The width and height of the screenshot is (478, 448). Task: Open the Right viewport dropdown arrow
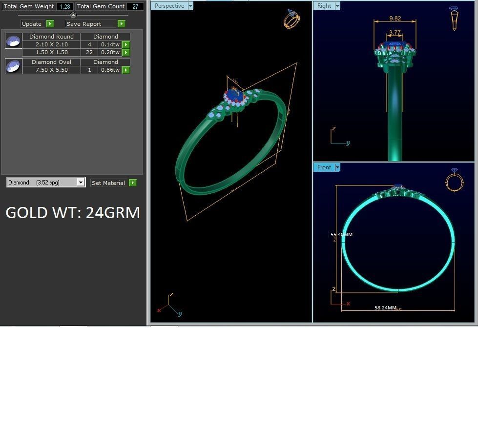[x=337, y=6]
